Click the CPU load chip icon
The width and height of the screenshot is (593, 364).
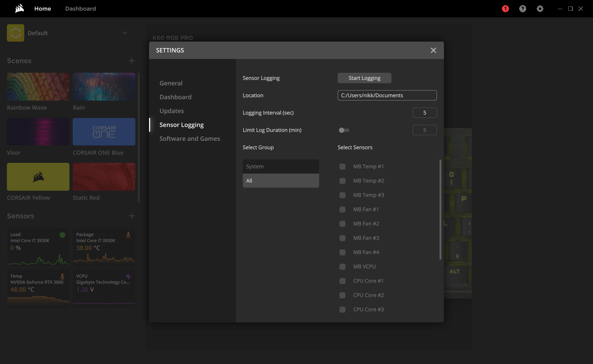(x=62, y=235)
